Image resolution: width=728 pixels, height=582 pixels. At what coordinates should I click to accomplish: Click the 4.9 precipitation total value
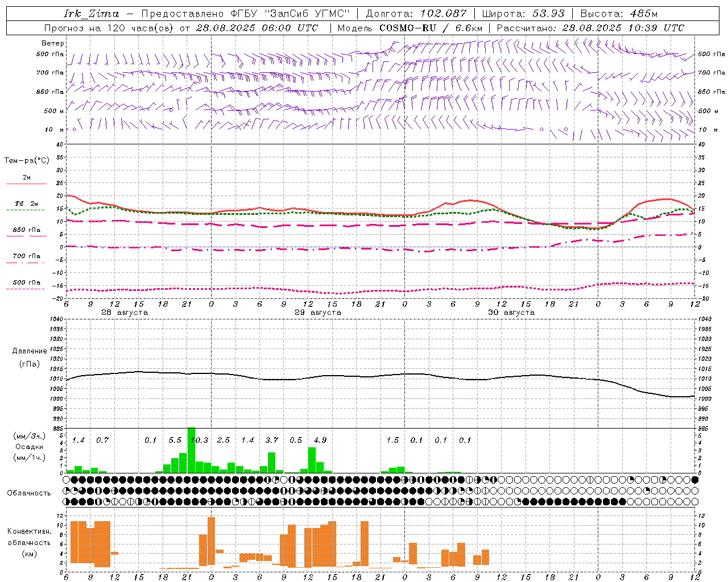pos(320,440)
